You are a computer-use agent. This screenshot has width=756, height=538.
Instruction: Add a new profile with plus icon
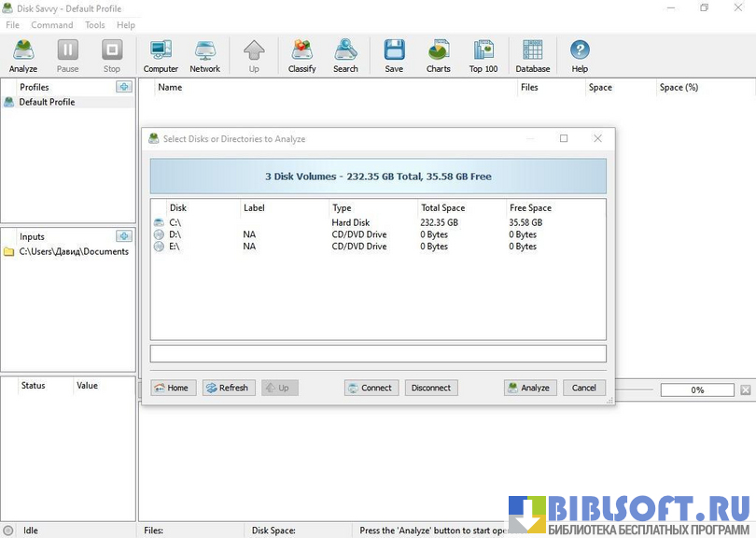coord(124,87)
